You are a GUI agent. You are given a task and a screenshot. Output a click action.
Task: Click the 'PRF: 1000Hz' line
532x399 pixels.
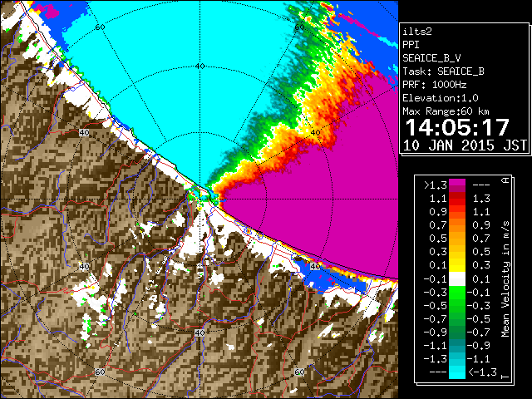tap(434, 85)
